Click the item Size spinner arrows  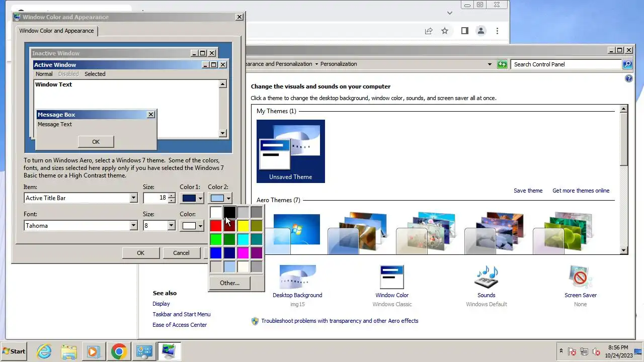tap(172, 198)
